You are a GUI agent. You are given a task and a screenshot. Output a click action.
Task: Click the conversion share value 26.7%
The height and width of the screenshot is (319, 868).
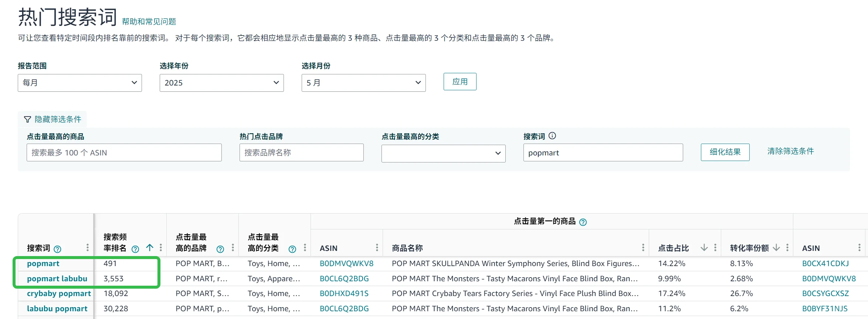pos(742,293)
